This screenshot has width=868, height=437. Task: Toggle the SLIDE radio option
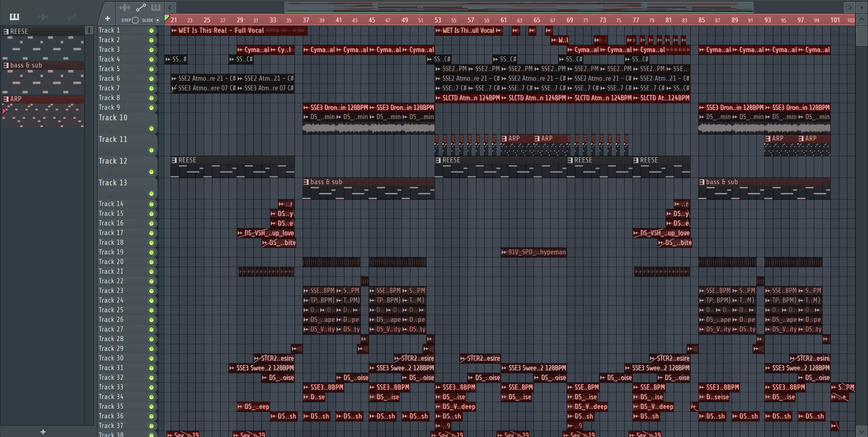pyautogui.click(x=157, y=20)
